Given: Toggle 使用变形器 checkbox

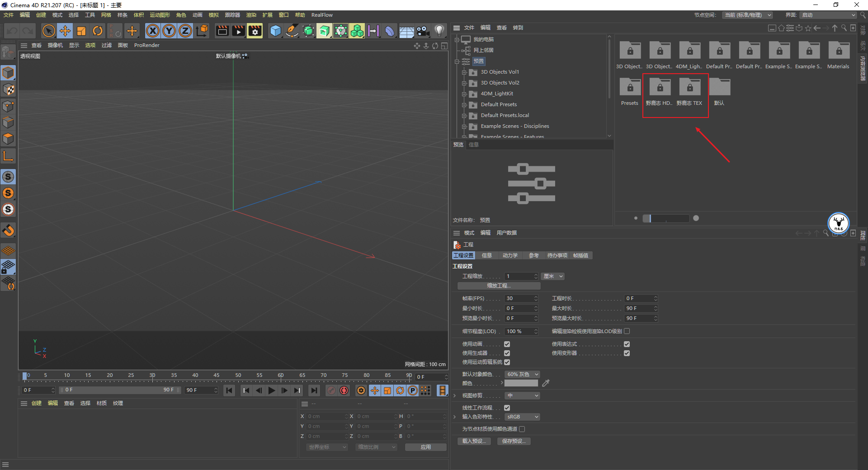Looking at the screenshot, I should click(x=627, y=353).
